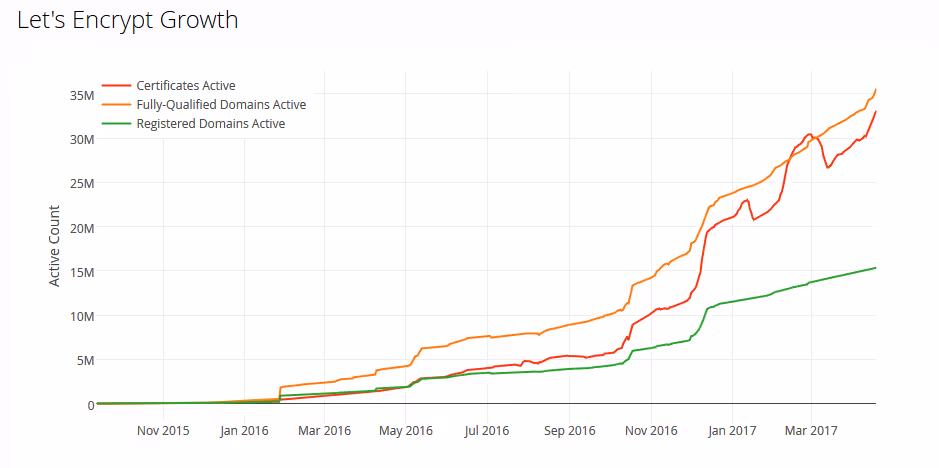Select the Sep 2016 x-axis label
The image size is (939, 468).
click(x=568, y=431)
